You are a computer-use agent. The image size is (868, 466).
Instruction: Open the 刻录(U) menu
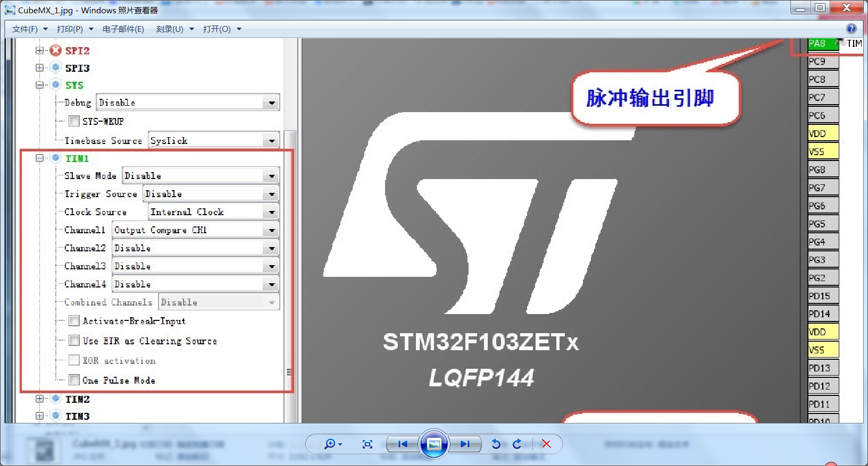coord(175,29)
